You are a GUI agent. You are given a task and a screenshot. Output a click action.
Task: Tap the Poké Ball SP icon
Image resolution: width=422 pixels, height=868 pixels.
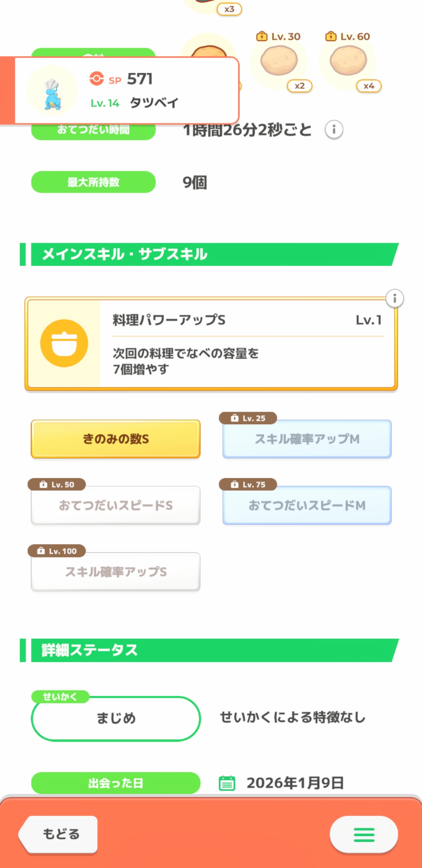[x=97, y=79]
